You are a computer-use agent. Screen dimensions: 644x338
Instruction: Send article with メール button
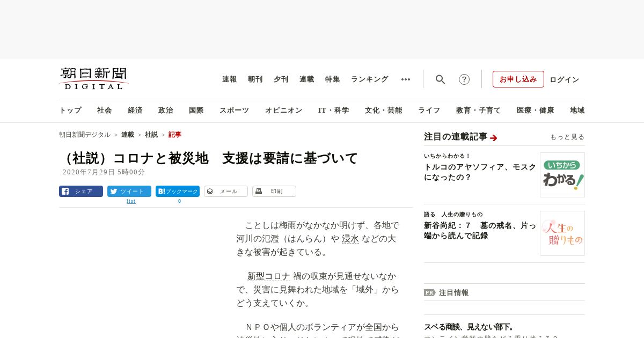[226, 191]
